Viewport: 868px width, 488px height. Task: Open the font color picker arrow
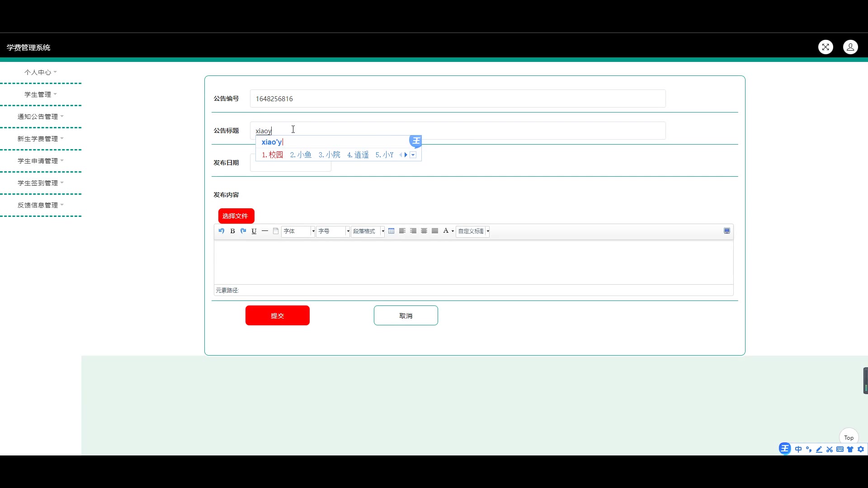pyautogui.click(x=453, y=231)
